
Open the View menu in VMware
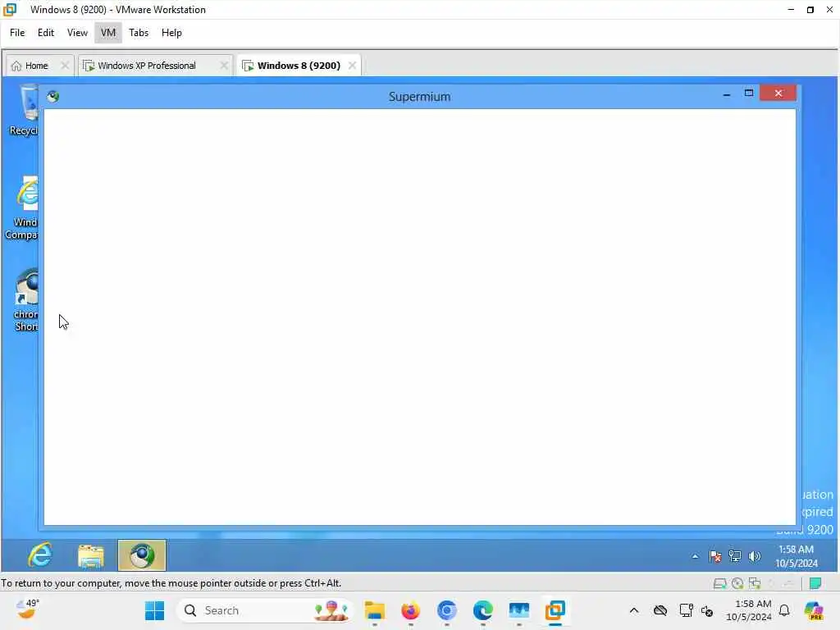77,33
